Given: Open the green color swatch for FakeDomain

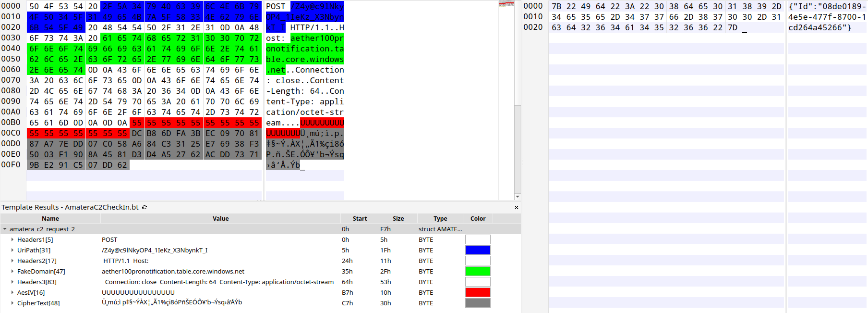Looking at the screenshot, I should point(478,271).
